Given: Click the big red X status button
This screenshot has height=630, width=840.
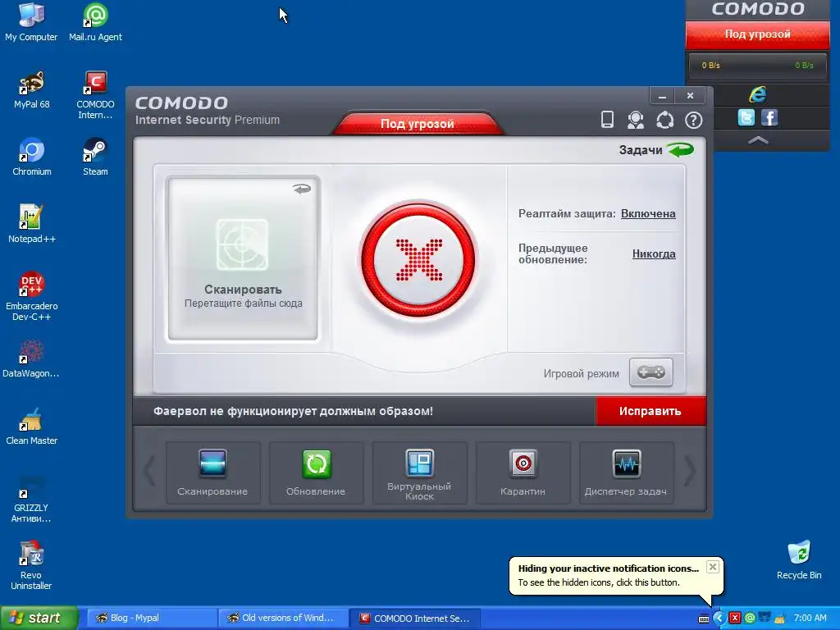Looking at the screenshot, I should 418,260.
